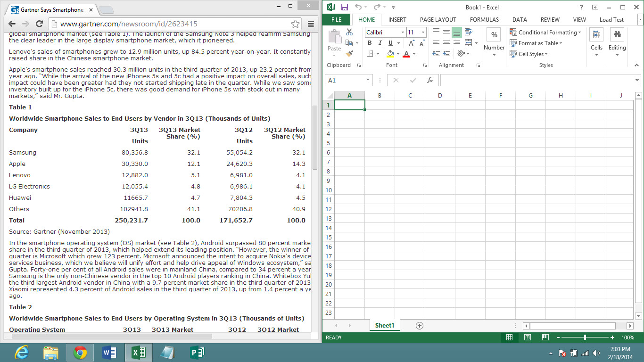This screenshot has width=644, height=362.
Task: Click the Redo arrow in Excel
Action: tap(377, 7)
